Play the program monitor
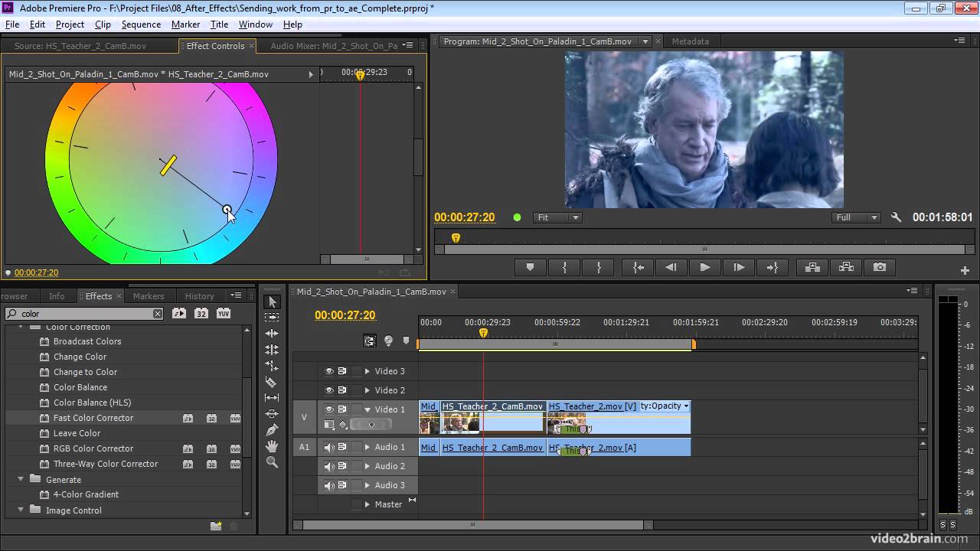This screenshot has width=980, height=551. 704,267
